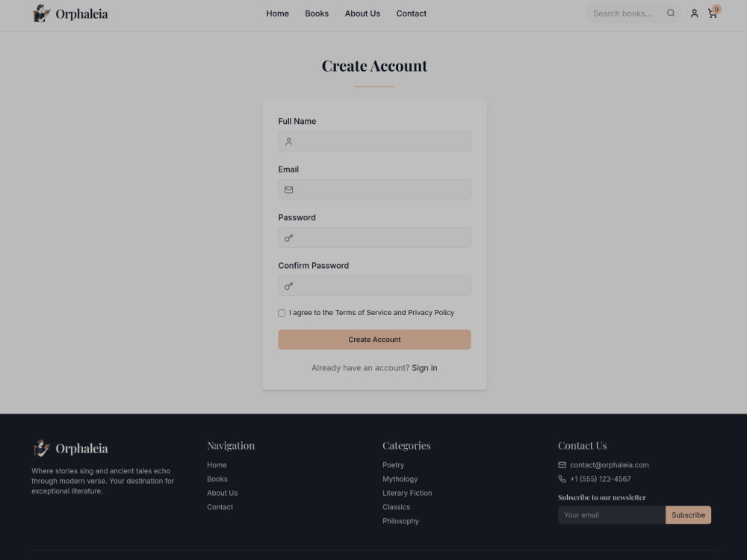Image resolution: width=747 pixels, height=560 pixels.
Task: Open the footer Contact link
Action: 220,507
